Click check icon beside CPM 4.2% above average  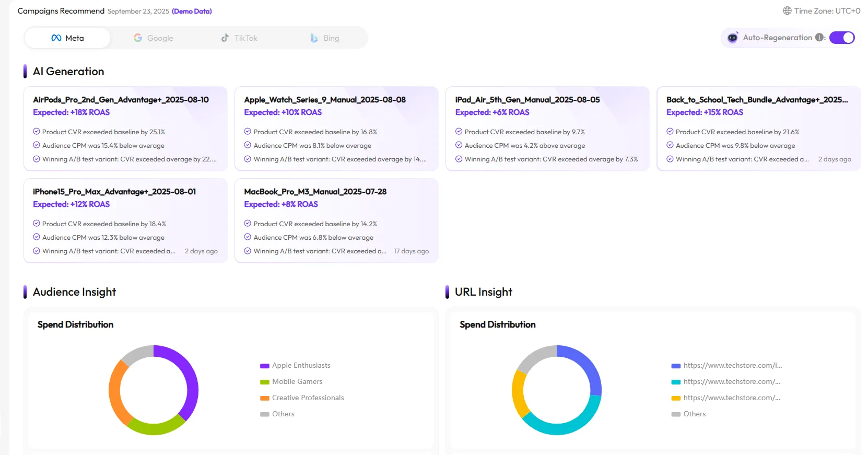coord(459,145)
